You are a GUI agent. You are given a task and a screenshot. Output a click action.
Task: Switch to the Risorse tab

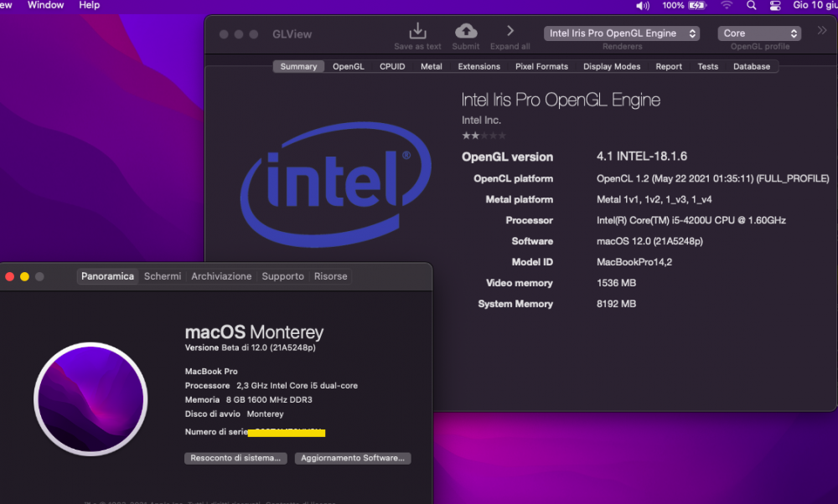tap(330, 276)
